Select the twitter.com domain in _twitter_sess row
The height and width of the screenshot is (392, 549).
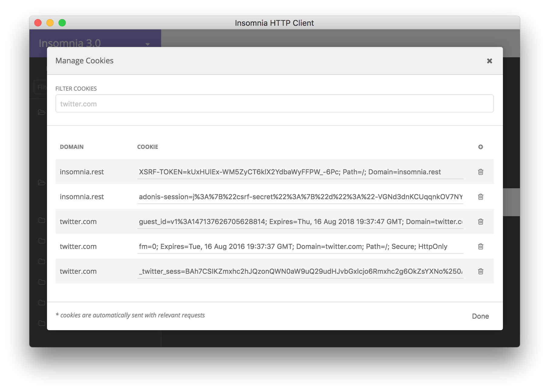[78, 271]
